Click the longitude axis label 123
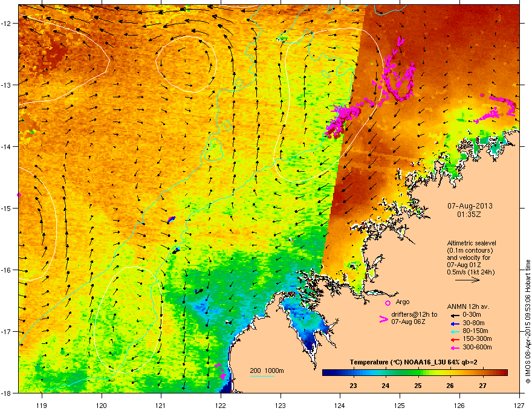Image resolution: width=532 pixels, height=411 pixels. [281, 405]
